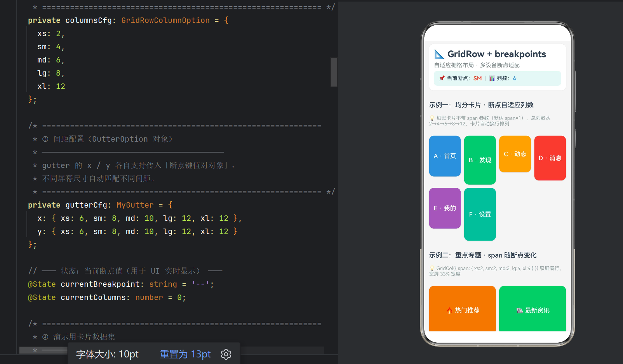Tap the orange '热门推荐' card

point(462,309)
